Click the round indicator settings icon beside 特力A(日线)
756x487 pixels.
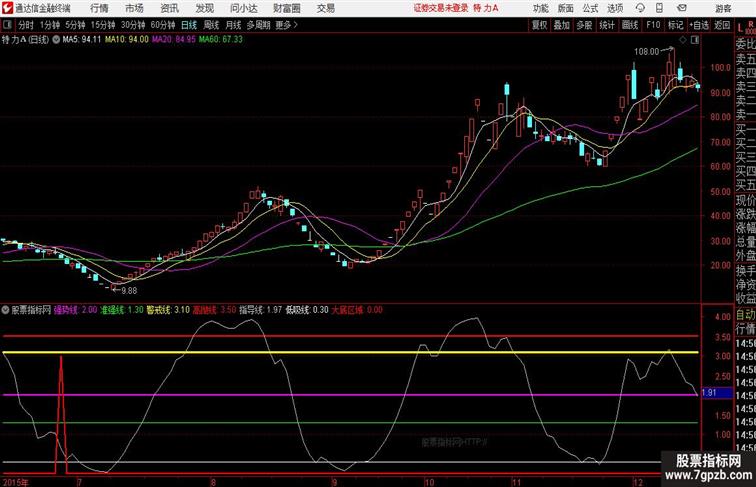[x=56, y=40]
